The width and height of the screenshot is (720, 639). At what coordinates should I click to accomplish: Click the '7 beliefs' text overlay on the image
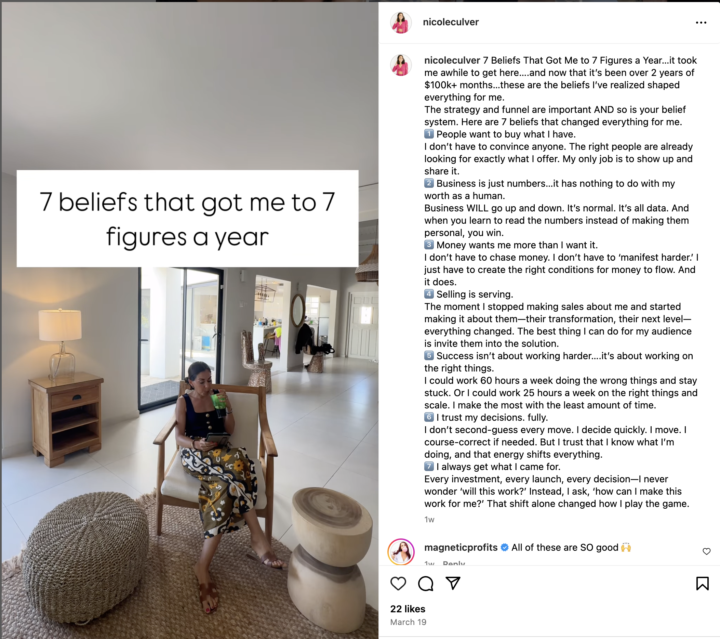point(187,219)
